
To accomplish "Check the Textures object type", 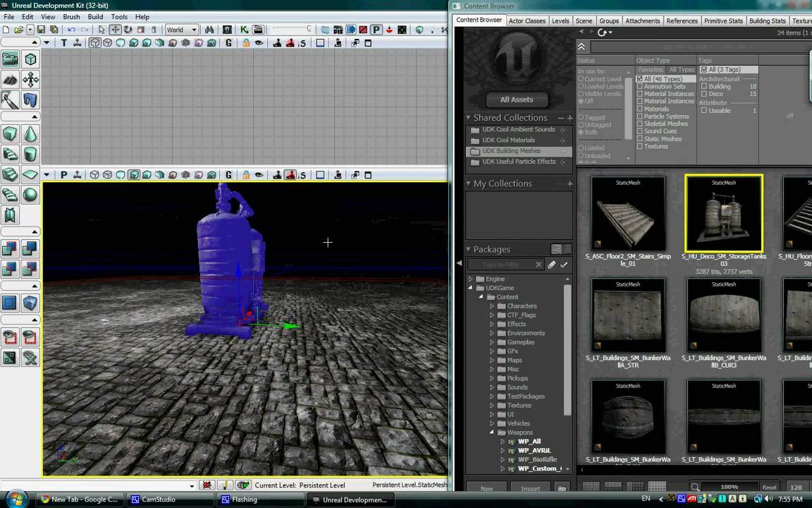I will coord(639,146).
